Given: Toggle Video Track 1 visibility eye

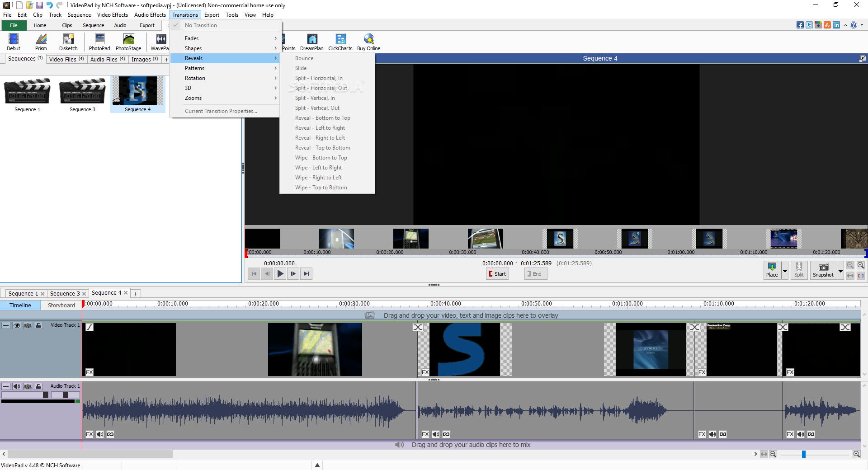Looking at the screenshot, I should [x=17, y=325].
